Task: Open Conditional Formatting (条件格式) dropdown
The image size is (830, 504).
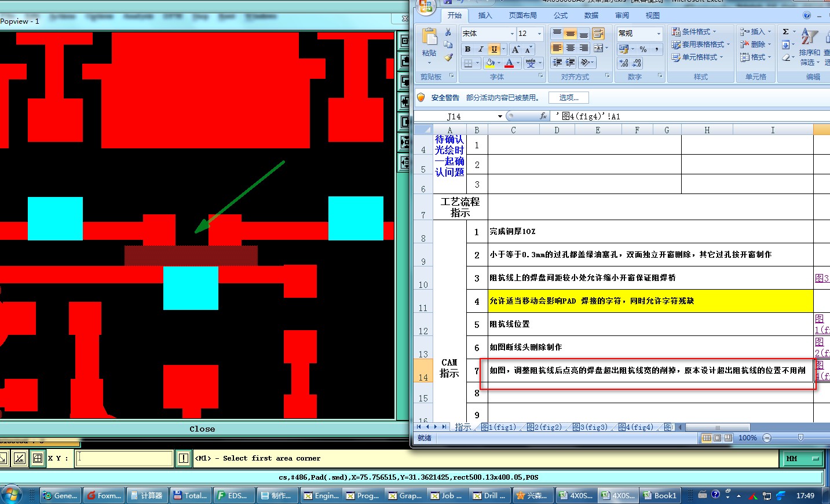Action: [694, 32]
